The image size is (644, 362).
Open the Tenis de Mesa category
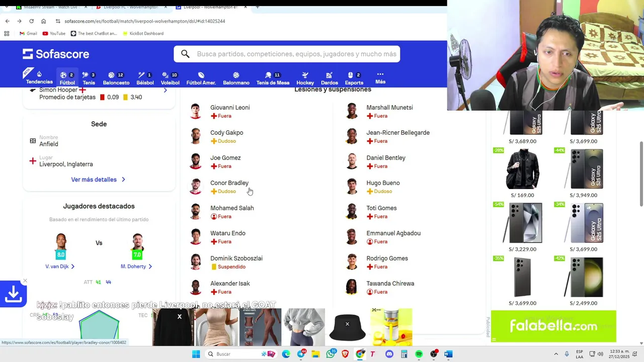pos(273,78)
